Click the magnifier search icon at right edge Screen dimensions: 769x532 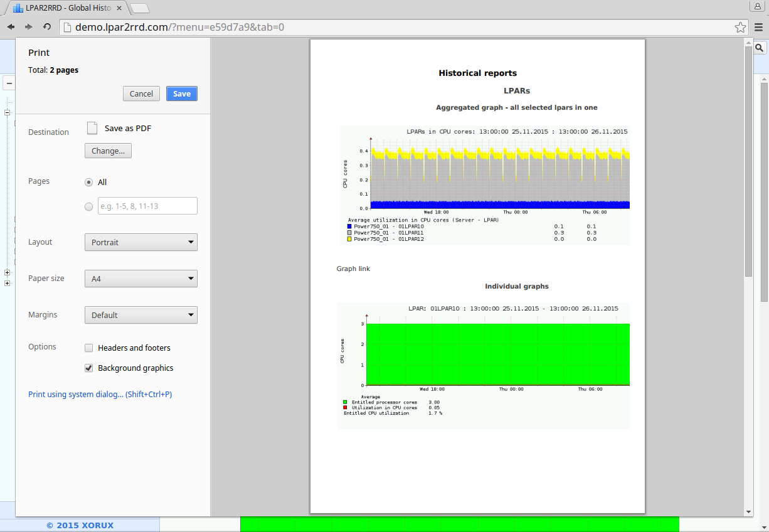[758, 48]
